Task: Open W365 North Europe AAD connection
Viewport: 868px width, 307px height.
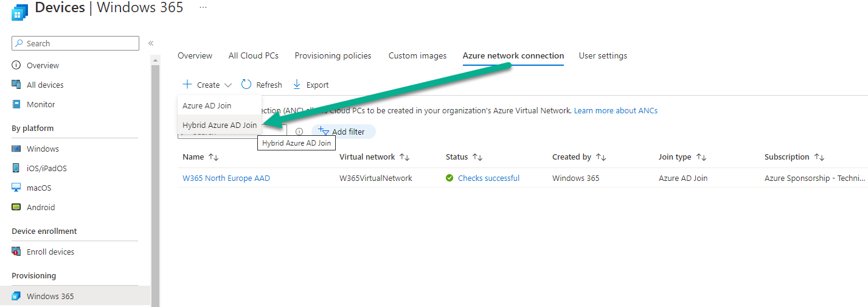Action: click(x=226, y=178)
